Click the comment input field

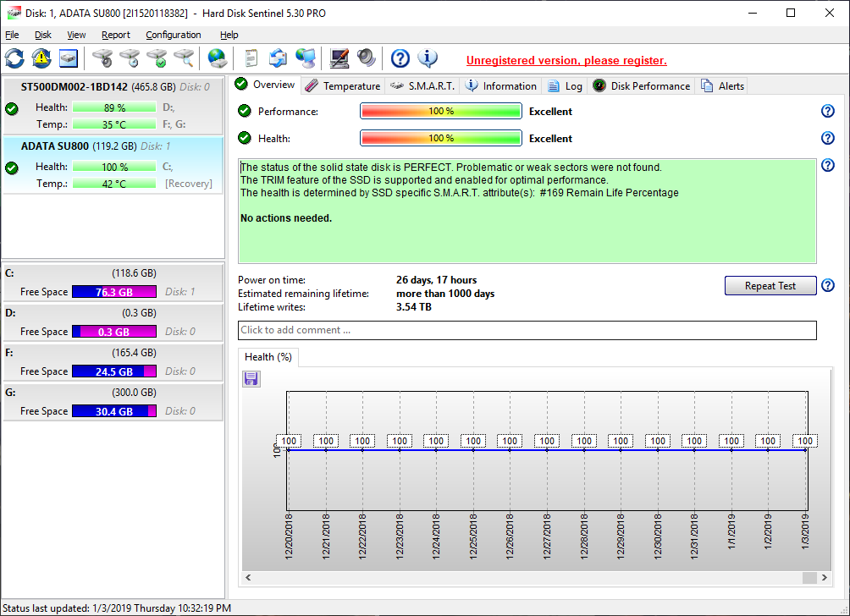(x=527, y=330)
